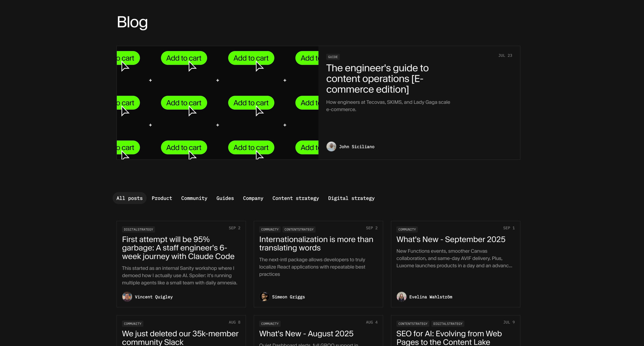Open What's New - September 2025 post
This screenshot has width=644, height=346.
click(451, 239)
